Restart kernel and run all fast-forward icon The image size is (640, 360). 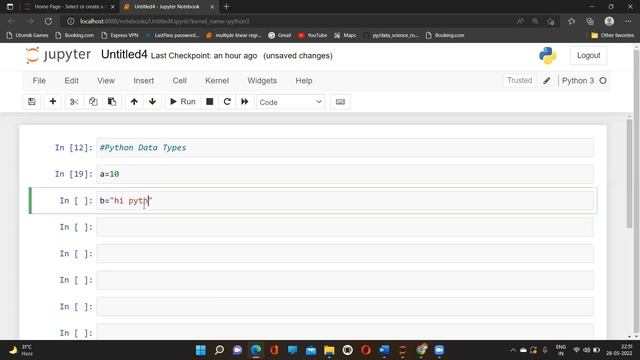(x=244, y=102)
